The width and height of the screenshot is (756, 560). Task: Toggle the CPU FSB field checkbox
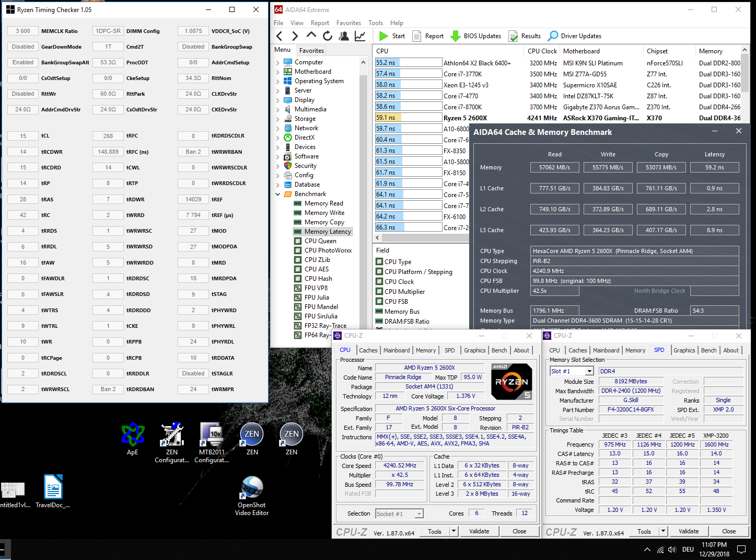[x=380, y=302]
